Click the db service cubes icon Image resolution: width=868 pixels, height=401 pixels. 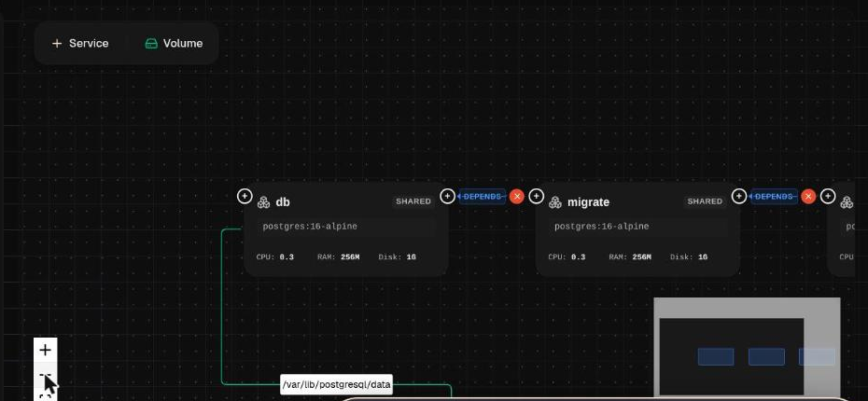263,202
